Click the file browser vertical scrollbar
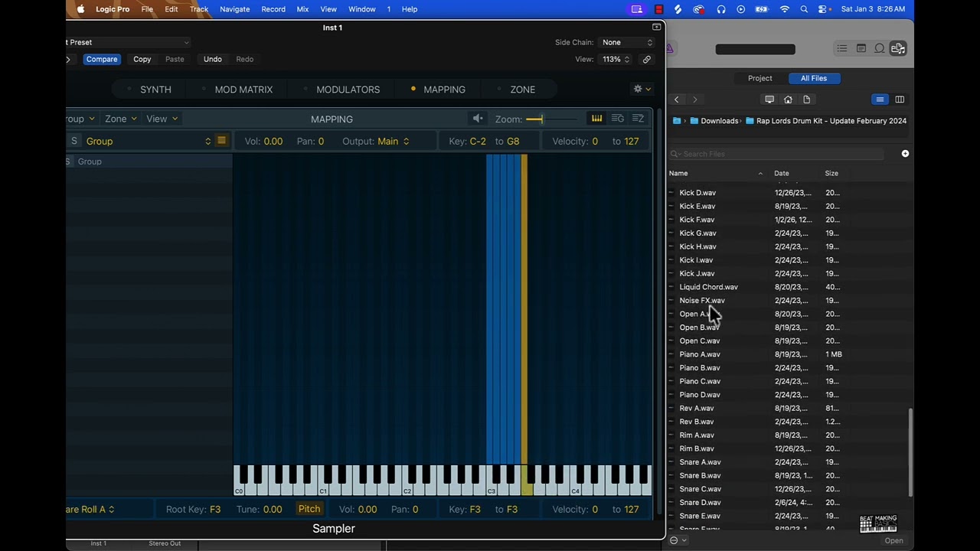Viewport: 980px width, 551px height. [x=910, y=453]
